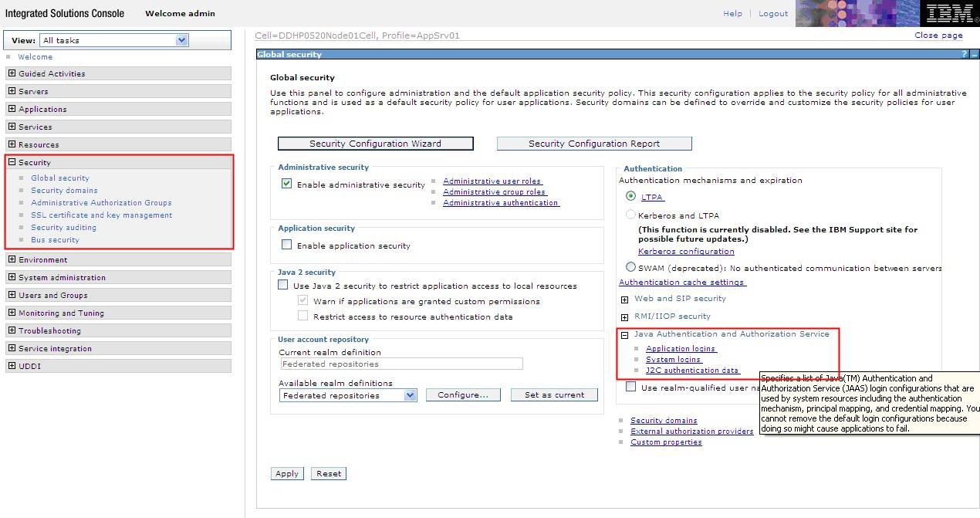This screenshot has width=980, height=518.
Task: Check Use Java 2 security option
Action: (282, 285)
